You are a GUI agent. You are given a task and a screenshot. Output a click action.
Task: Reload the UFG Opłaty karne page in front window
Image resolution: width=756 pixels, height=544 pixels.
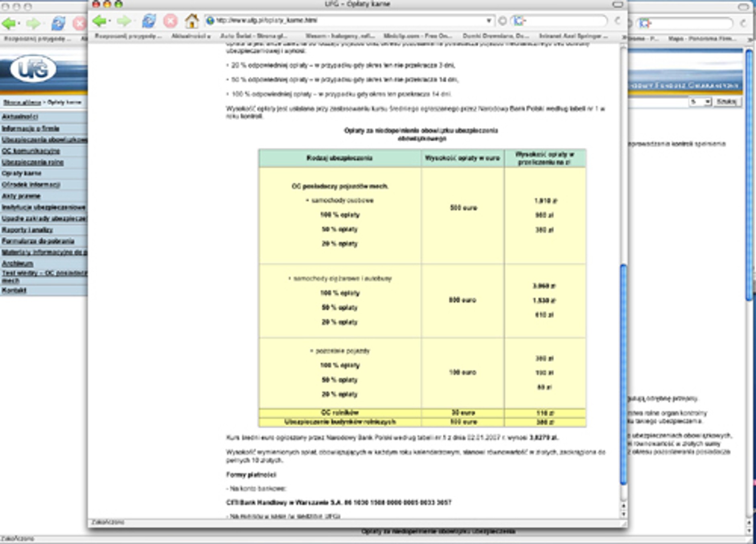click(x=149, y=20)
